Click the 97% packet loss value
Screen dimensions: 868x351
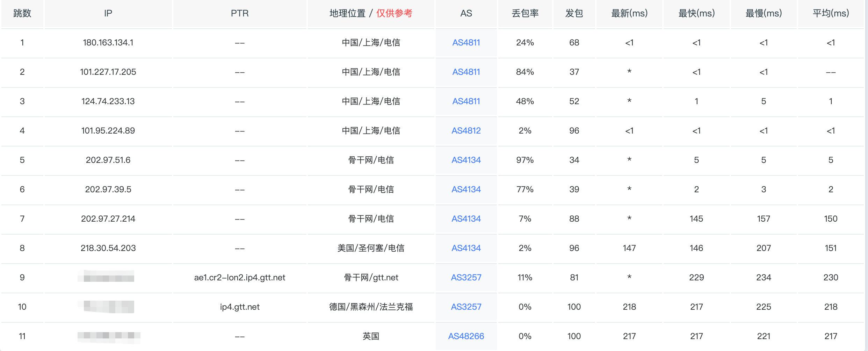tap(525, 160)
